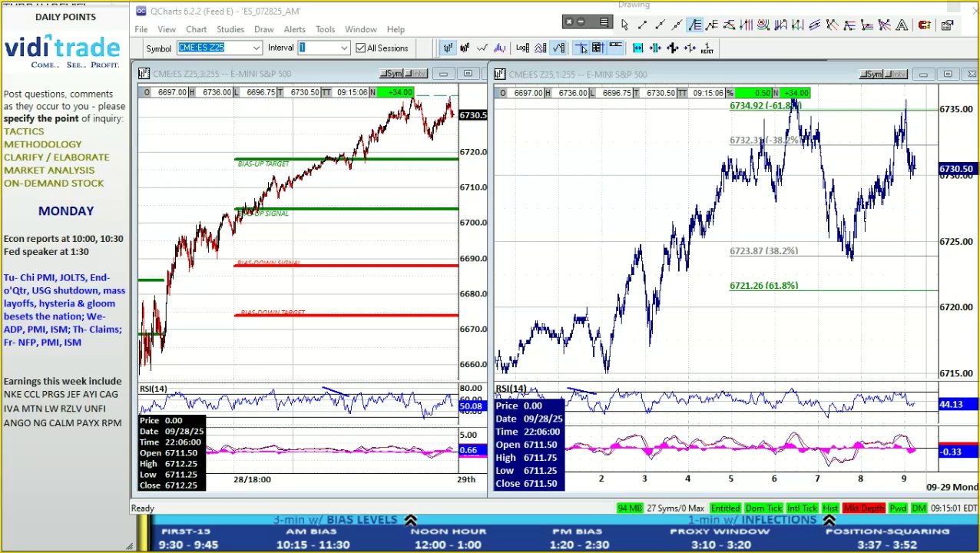The width and height of the screenshot is (980, 553).
Task: Click the 6730.50 price label on right chart
Action: pyautogui.click(x=956, y=169)
